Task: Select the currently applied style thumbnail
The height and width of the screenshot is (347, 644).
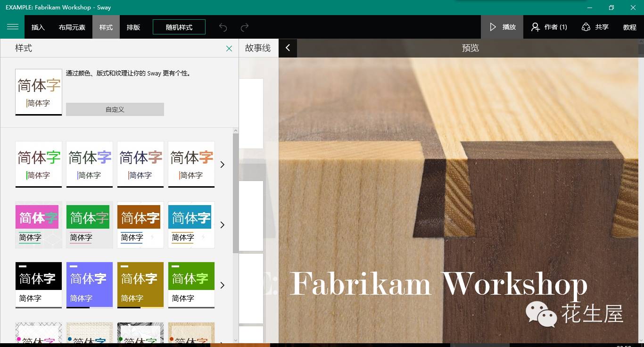Action: click(x=39, y=92)
